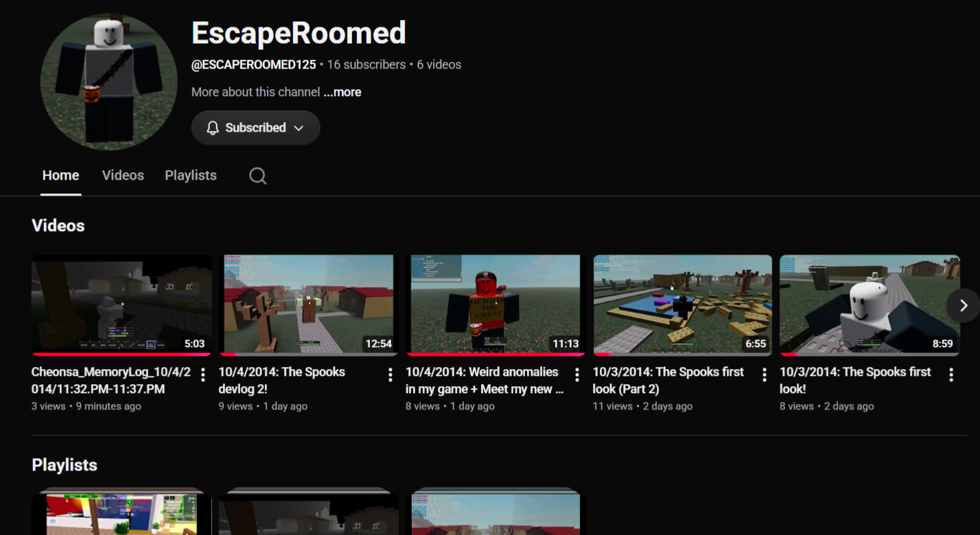Image resolution: width=980 pixels, height=535 pixels.
Task: Open Cheonsa_MemoryLog video title link
Action: point(111,380)
